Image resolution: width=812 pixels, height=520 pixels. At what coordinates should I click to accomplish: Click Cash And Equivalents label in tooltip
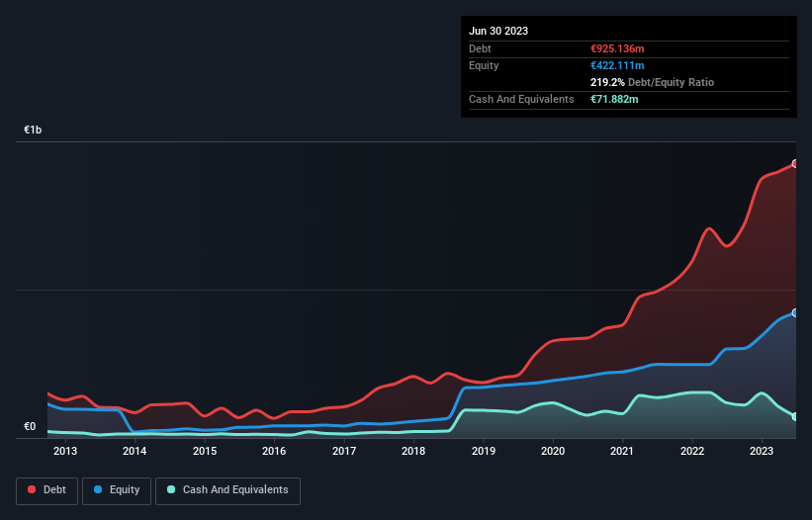point(521,99)
